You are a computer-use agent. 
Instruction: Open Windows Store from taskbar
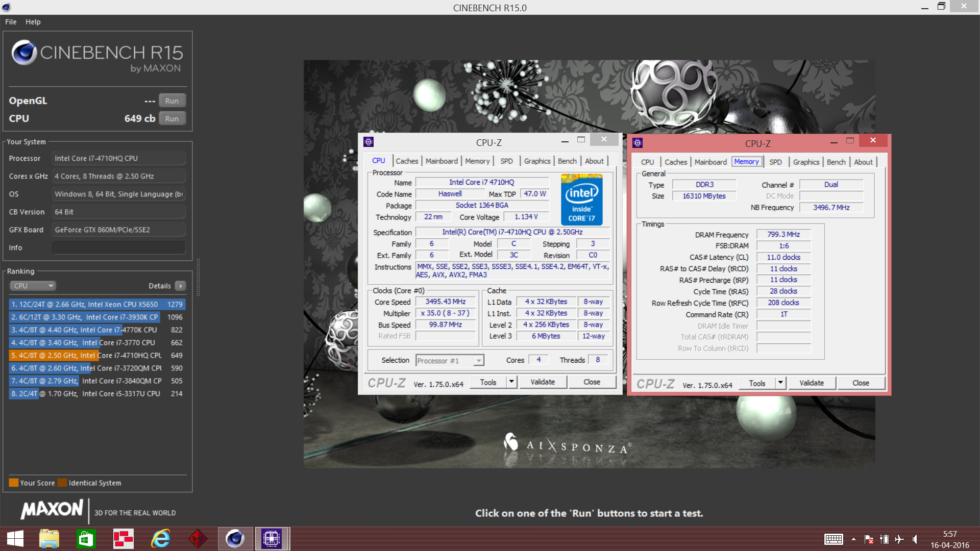point(86,539)
